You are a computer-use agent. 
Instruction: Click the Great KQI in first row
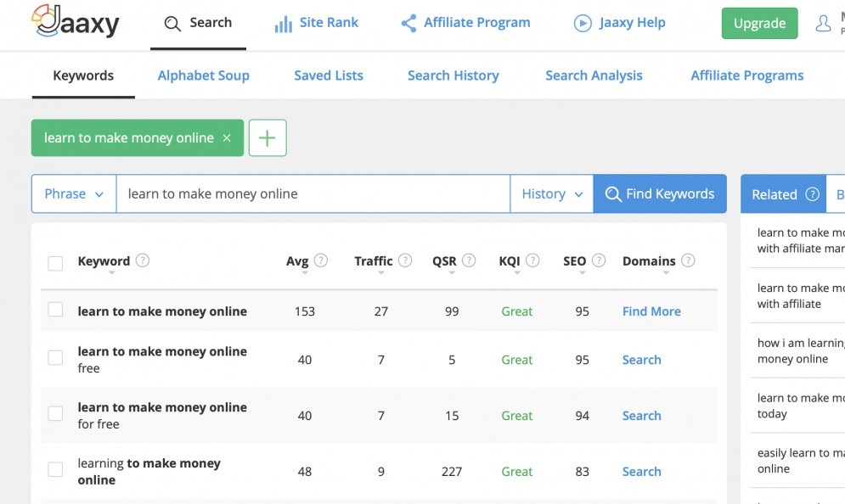click(x=517, y=311)
